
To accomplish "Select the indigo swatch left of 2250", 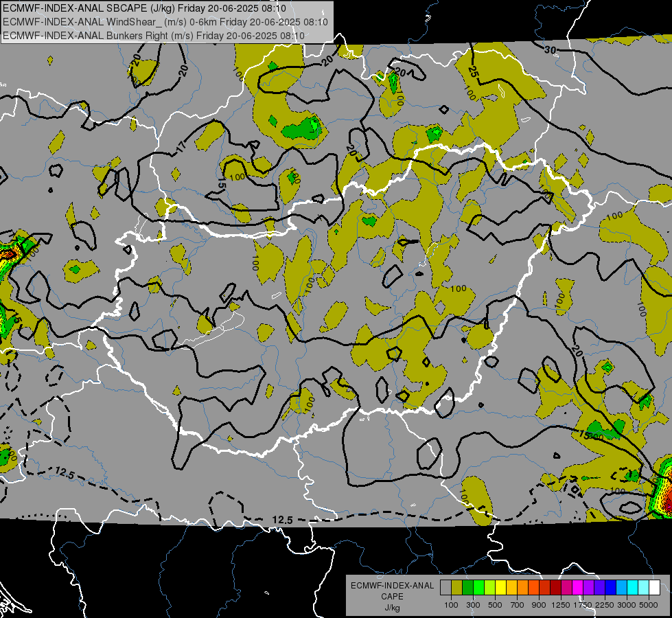I will coord(599,588).
